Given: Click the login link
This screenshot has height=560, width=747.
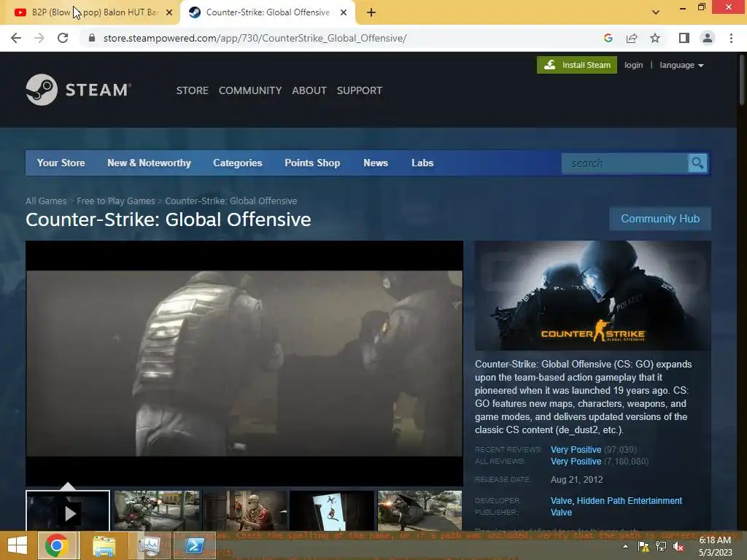Looking at the screenshot, I should pyautogui.click(x=634, y=65).
